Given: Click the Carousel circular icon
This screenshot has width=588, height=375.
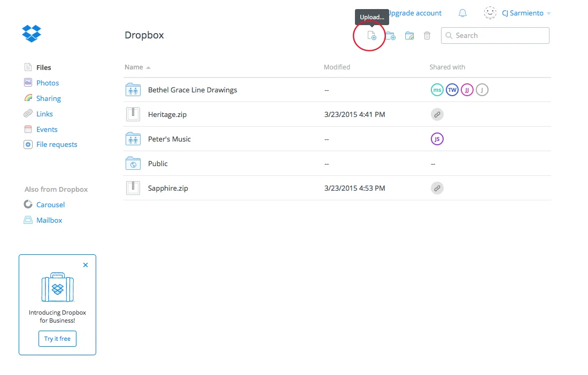Looking at the screenshot, I should click(x=28, y=204).
